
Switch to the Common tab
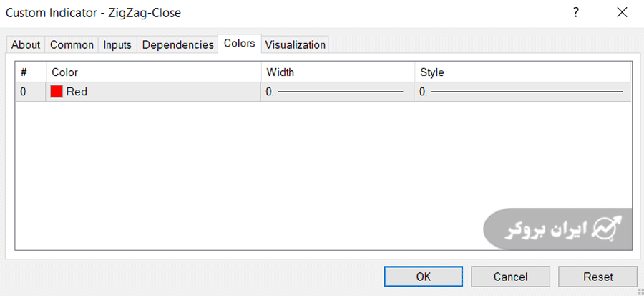(72, 44)
